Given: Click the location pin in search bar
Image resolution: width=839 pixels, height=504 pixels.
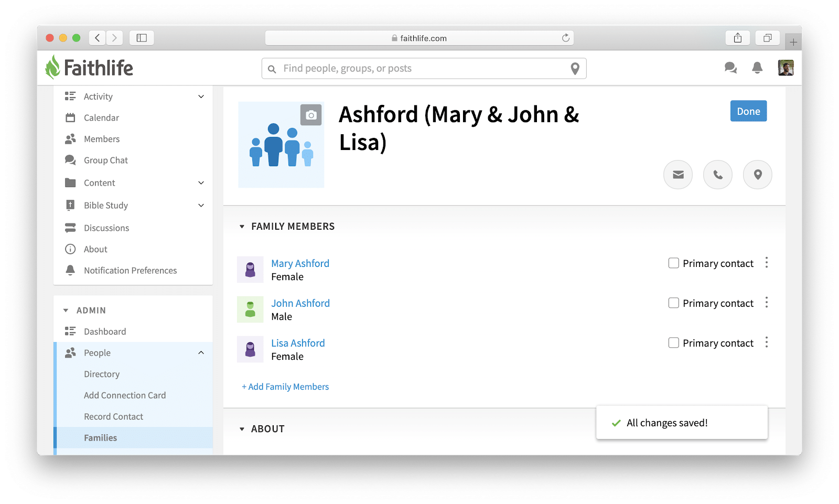Looking at the screenshot, I should tap(575, 69).
